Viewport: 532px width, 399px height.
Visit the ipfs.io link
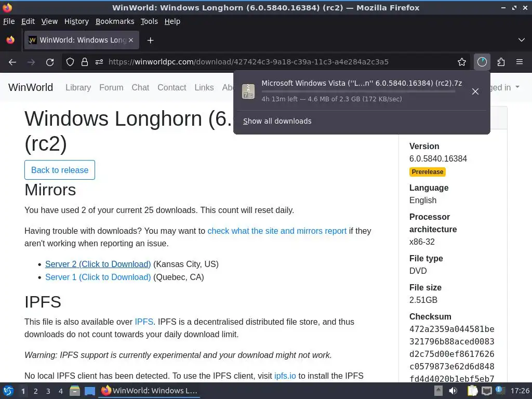pos(285,376)
